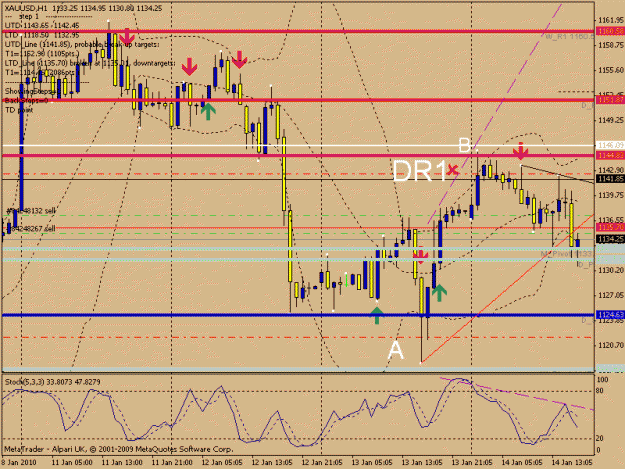
Task: Select the magenta dashed line on Stochastic panel
Action: pyautogui.click(x=517, y=394)
